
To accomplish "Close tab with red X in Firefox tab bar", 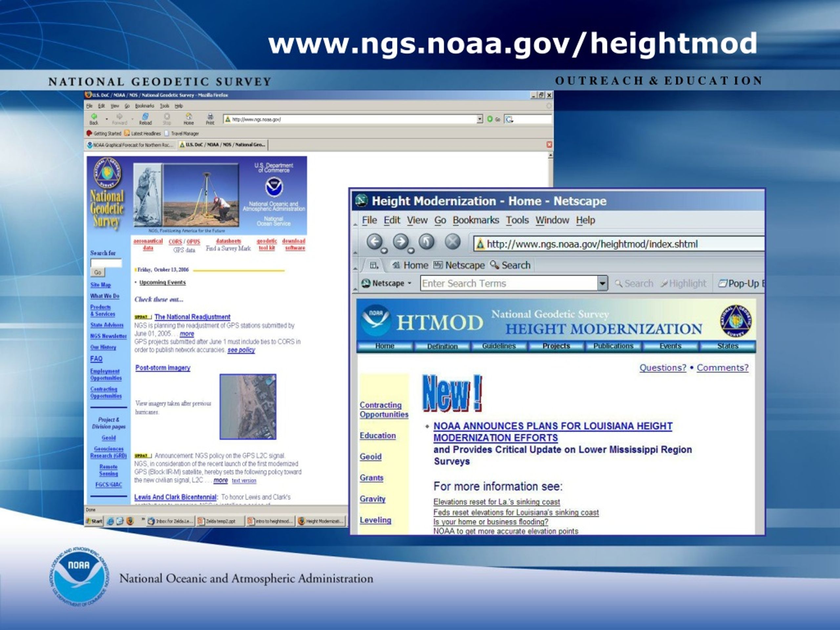I will tap(549, 145).
